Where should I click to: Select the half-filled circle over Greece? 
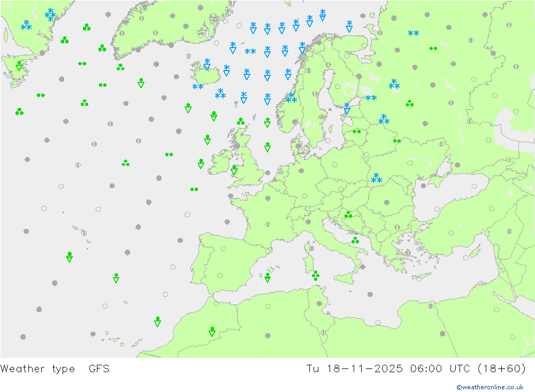click(x=407, y=252)
